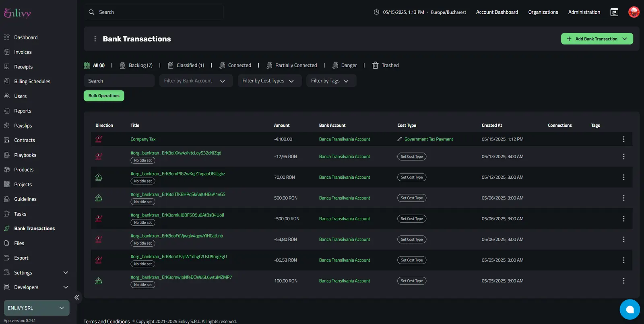Image resolution: width=644 pixels, height=324 pixels.
Task: Open Filter by Bank Account dropdown
Action: coord(196,81)
